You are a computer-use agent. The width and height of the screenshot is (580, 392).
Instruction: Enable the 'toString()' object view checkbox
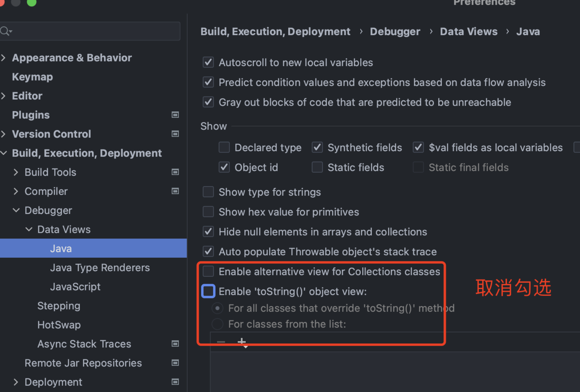click(208, 291)
